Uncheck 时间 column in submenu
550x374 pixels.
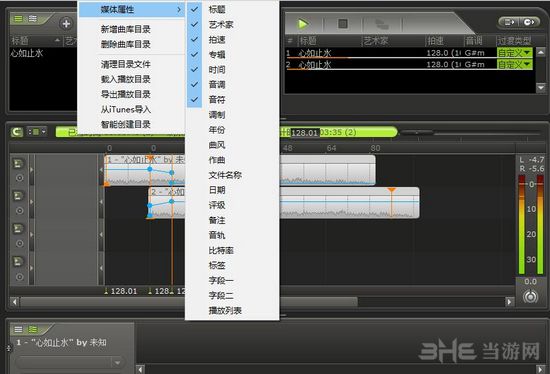point(233,69)
